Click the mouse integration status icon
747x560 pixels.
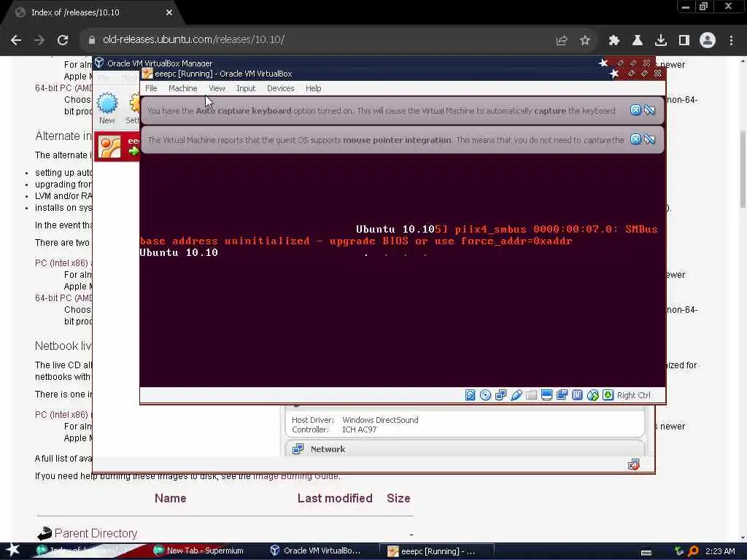592,395
